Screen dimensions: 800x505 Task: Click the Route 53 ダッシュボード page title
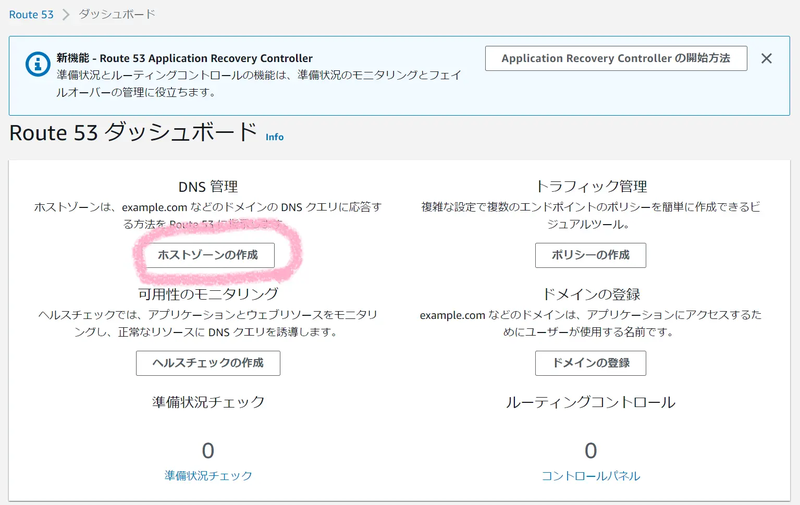(134, 133)
